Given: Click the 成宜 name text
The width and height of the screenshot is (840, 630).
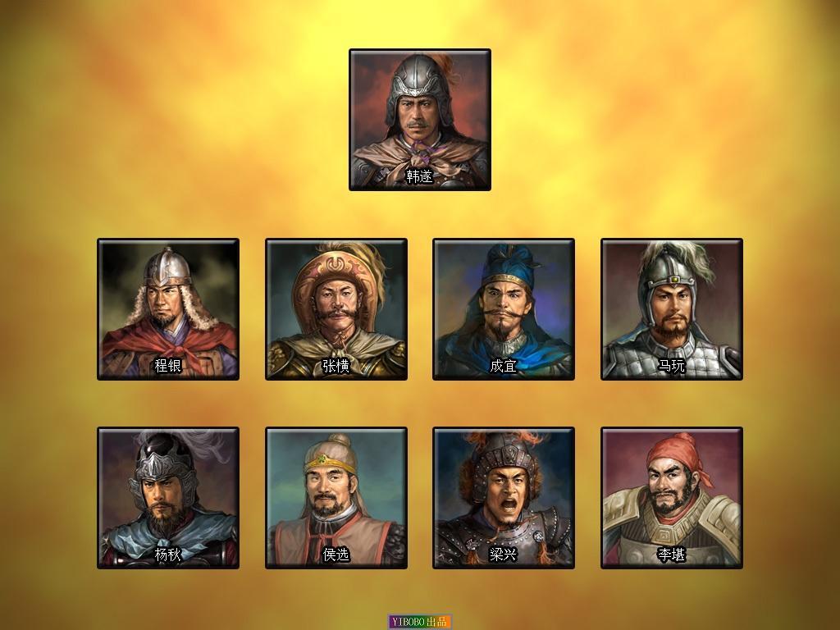Looking at the screenshot, I should point(504,365).
